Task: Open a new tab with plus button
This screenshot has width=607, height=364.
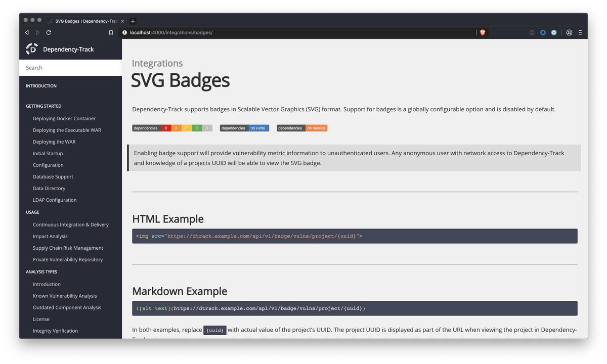Action: click(133, 21)
